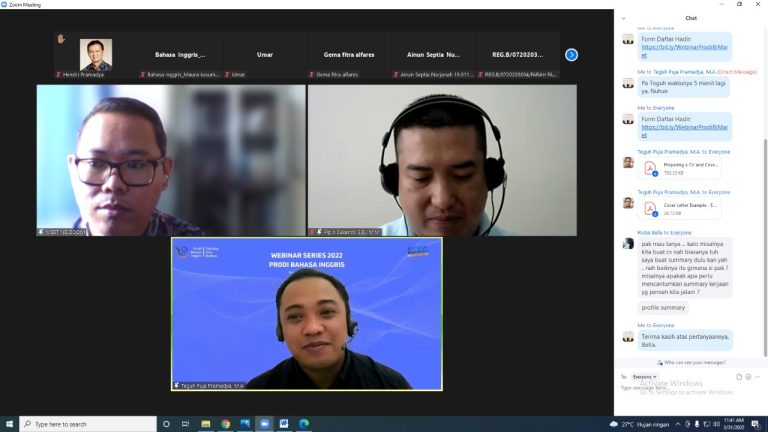Open the Windows notification center
Screen dimensions: 768x432
[x=756, y=424]
